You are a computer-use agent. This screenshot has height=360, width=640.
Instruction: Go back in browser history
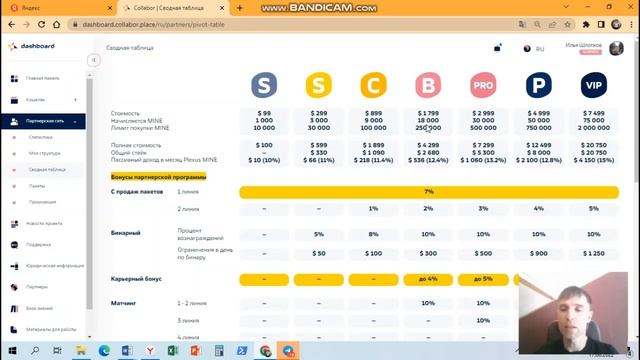click(x=11, y=24)
